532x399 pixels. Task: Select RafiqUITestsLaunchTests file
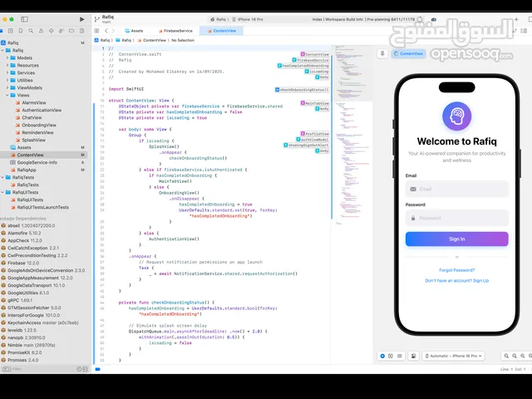(x=42, y=207)
